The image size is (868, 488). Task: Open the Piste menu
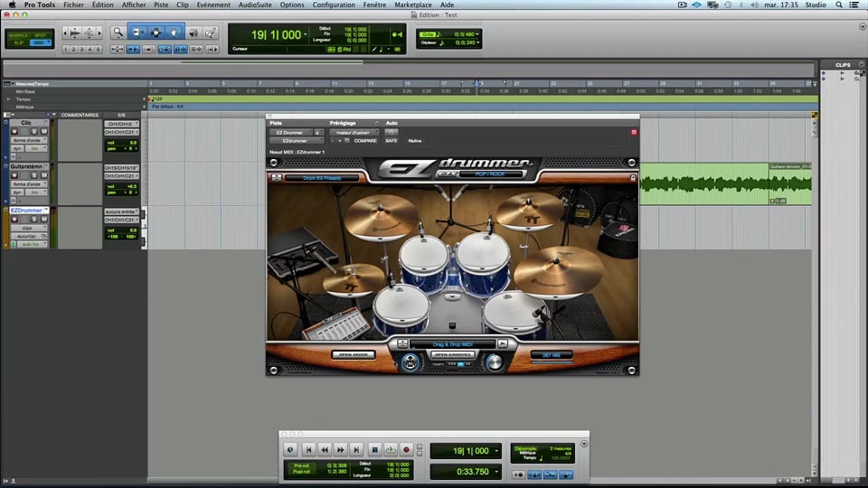coord(161,5)
